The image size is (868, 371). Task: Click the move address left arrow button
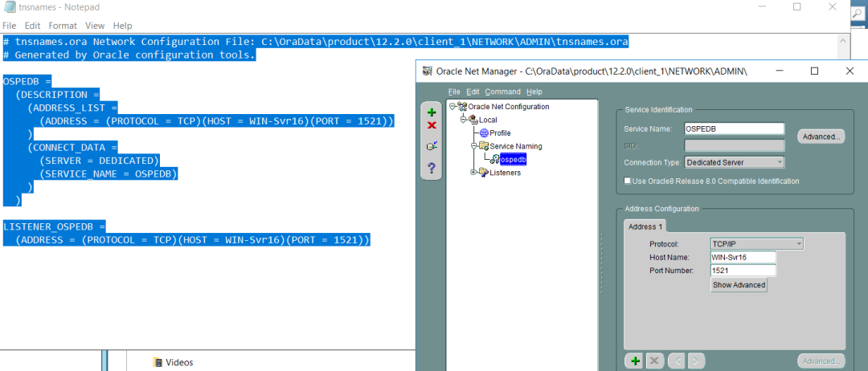[677, 361]
